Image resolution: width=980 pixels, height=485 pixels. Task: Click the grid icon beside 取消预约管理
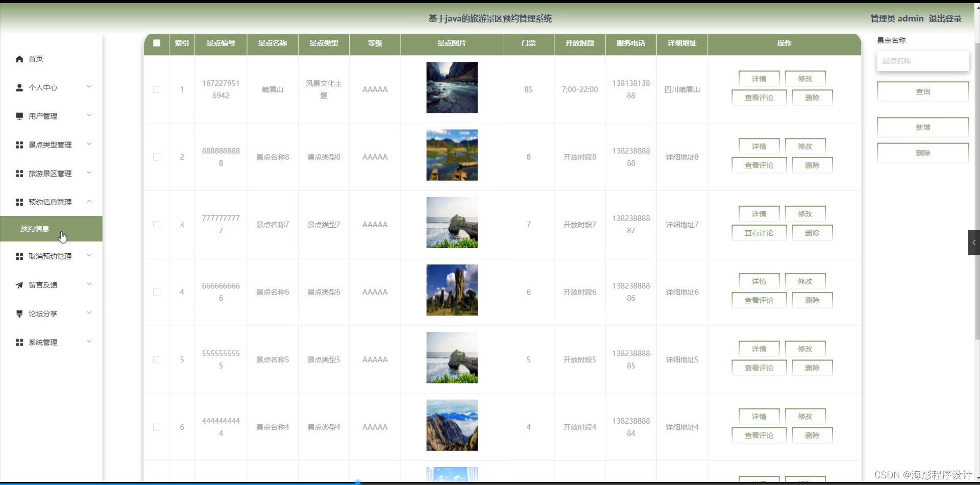(19, 256)
